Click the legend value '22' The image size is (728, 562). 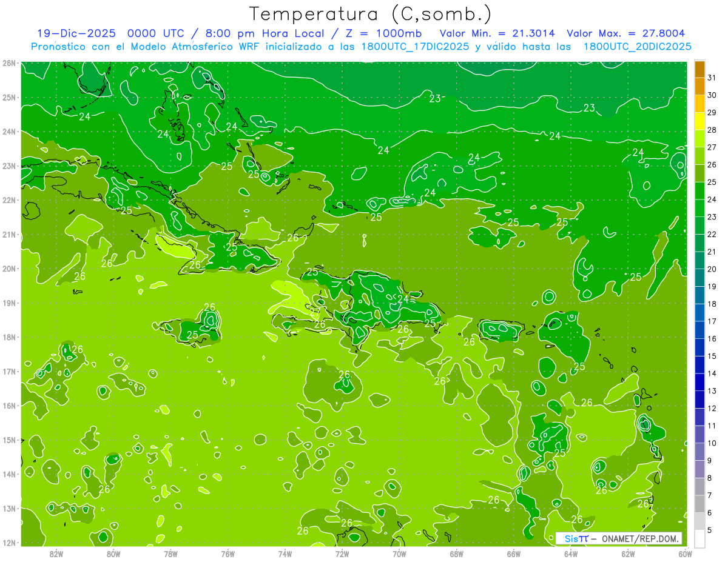[x=712, y=234]
